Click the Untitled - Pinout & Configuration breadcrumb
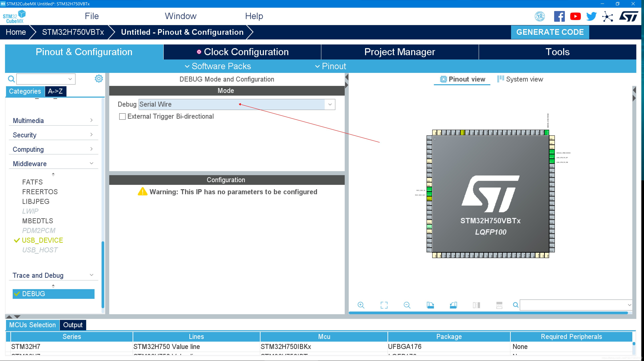 [x=182, y=32]
